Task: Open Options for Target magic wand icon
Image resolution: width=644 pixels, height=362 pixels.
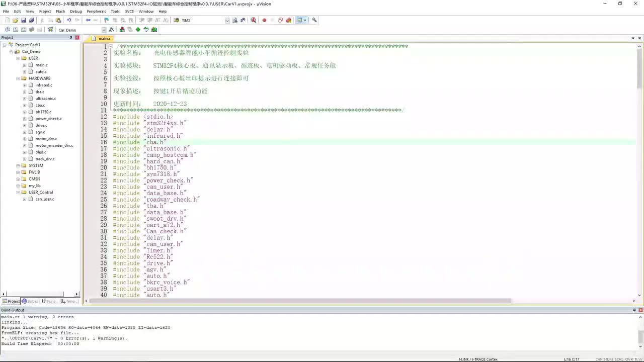Action: pyautogui.click(x=112, y=30)
